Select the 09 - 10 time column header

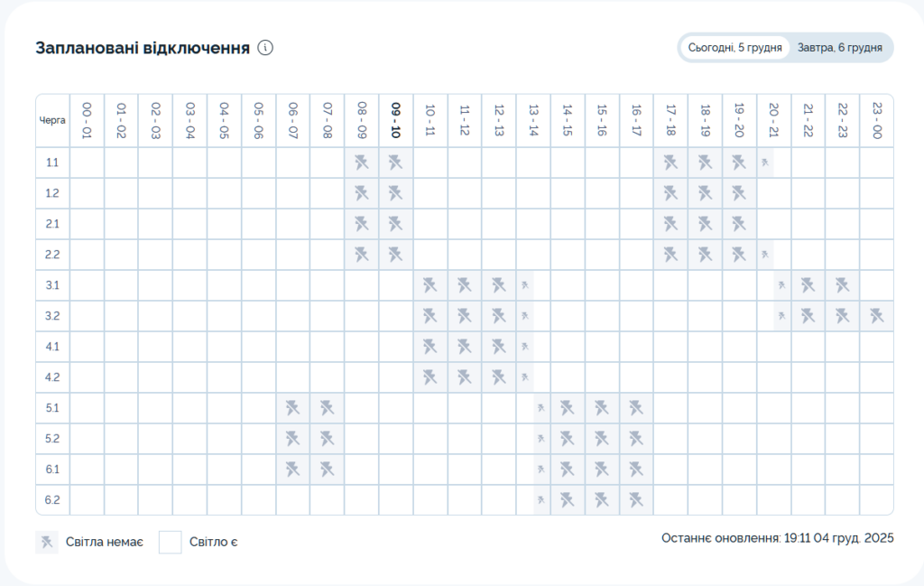(395, 120)
